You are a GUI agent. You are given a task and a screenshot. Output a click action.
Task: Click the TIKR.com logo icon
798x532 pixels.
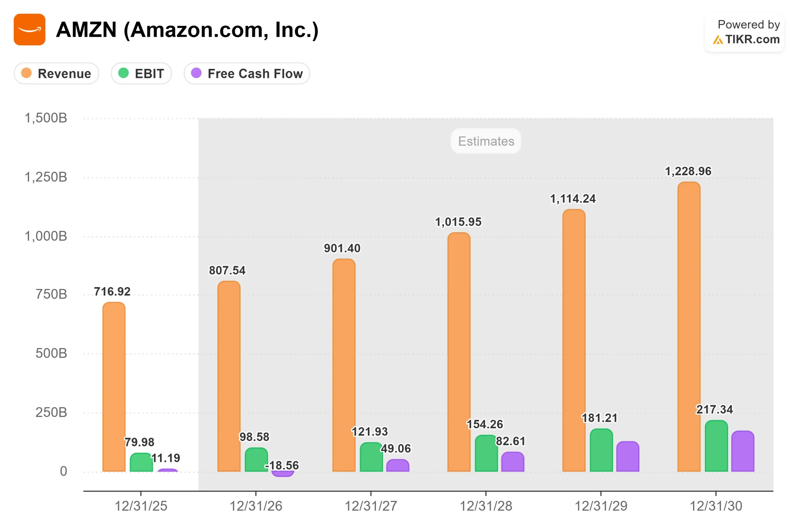coord(718,40)
